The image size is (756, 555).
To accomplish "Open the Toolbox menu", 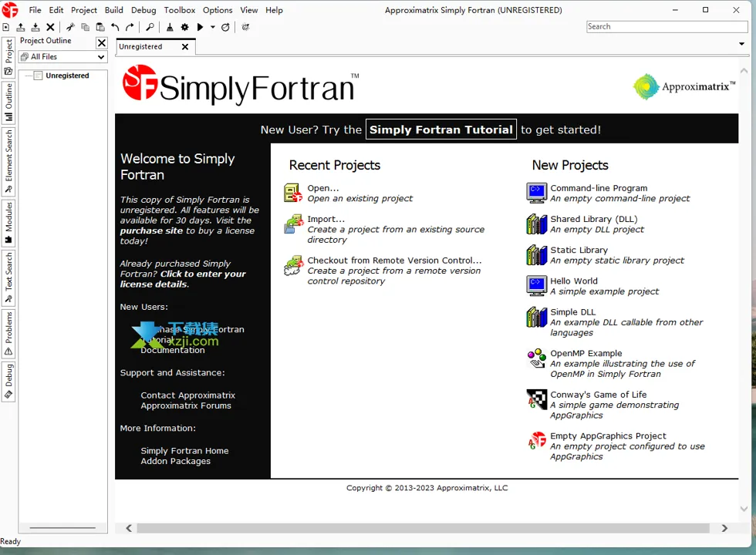I will 179,10.
